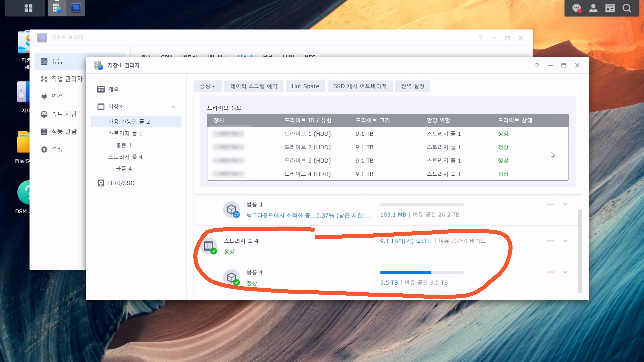Click the search magnifier icon
The height and width of the screenshot is (362, 644).
pyautogui.click(x=627, y=8)
